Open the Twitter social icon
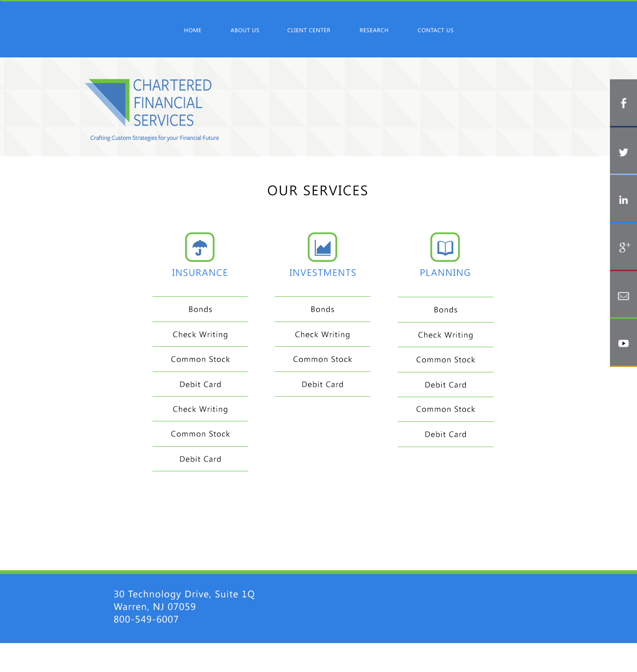This screenshot has width=637, height=672. click(623, 152)
